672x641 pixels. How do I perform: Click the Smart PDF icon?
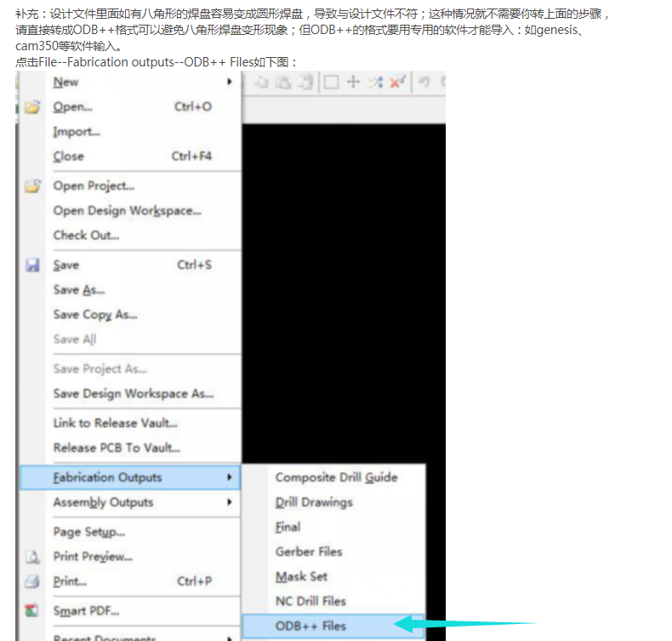click(32, 610)
